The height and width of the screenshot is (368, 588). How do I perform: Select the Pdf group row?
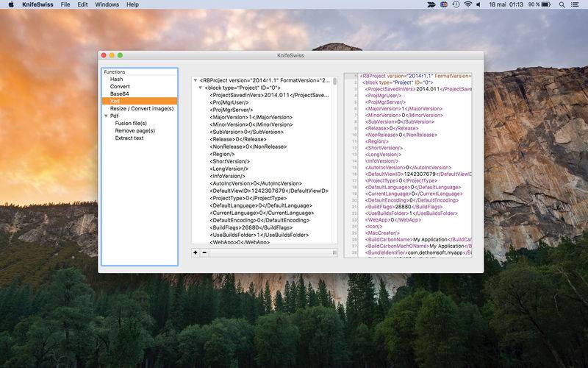tap(140, 116)
